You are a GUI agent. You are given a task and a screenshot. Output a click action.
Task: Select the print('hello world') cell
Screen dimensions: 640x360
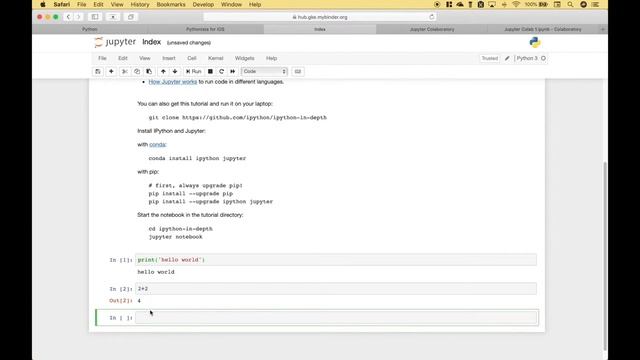pyautogui.click(x=336, y=260)
